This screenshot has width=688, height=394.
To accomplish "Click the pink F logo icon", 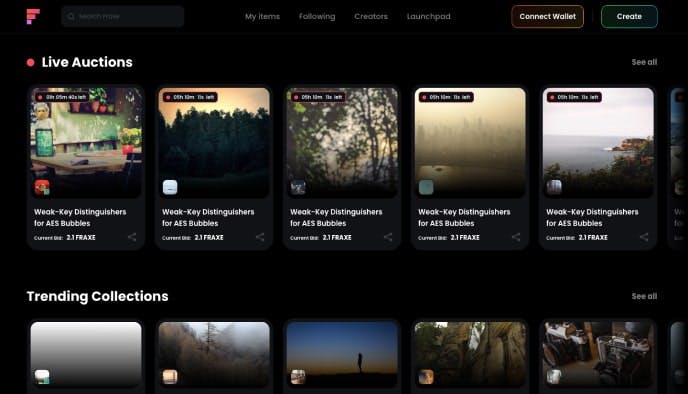I will point(33,16).
